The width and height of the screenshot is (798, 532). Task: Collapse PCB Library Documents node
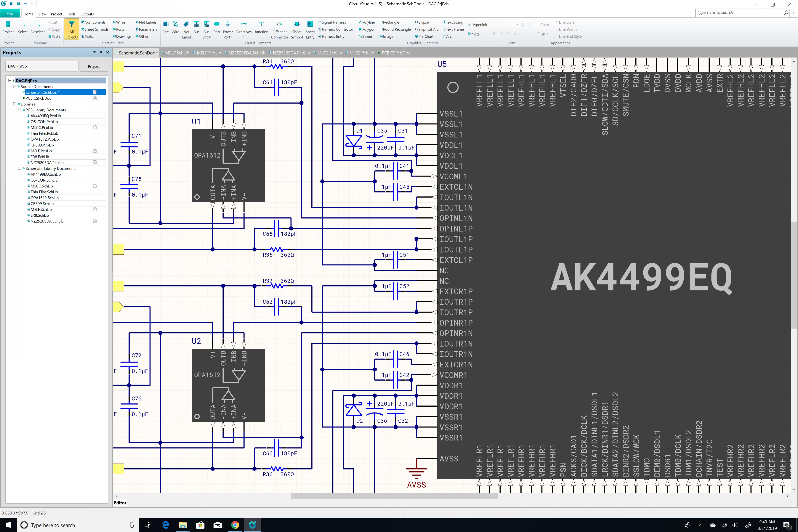20,110
